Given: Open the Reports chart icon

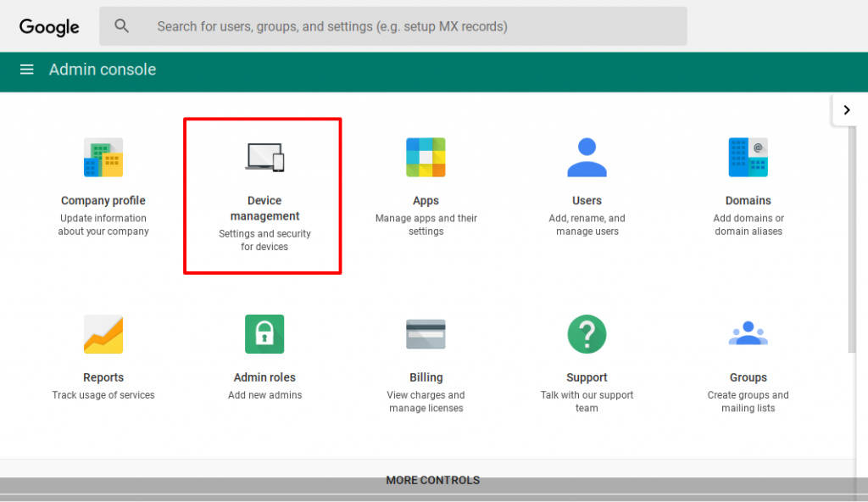Looking at the screenshot, I should pyautogui.click(x=103, y=334).
